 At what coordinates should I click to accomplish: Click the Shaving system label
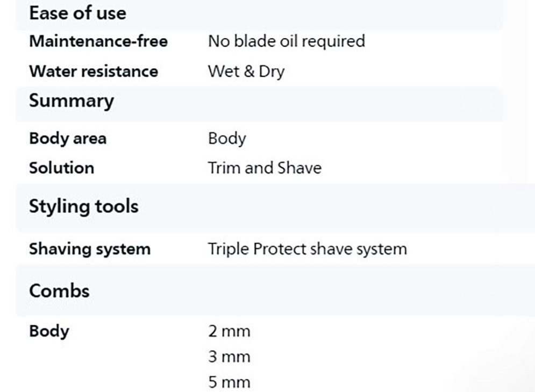(x=89, y=249)
